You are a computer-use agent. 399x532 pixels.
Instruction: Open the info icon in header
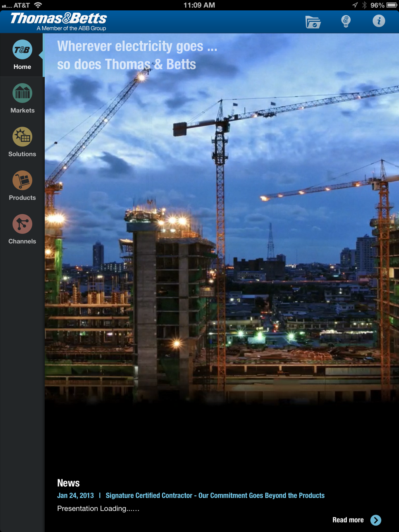379,21
